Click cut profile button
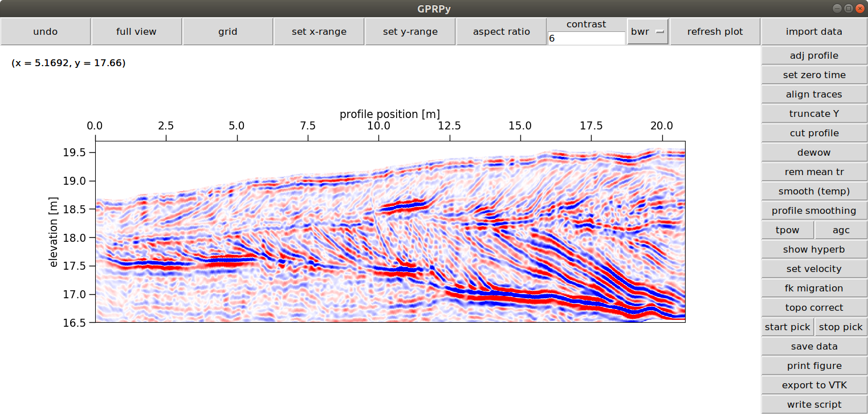Screen dimensions: 868x414 (814, 133)
